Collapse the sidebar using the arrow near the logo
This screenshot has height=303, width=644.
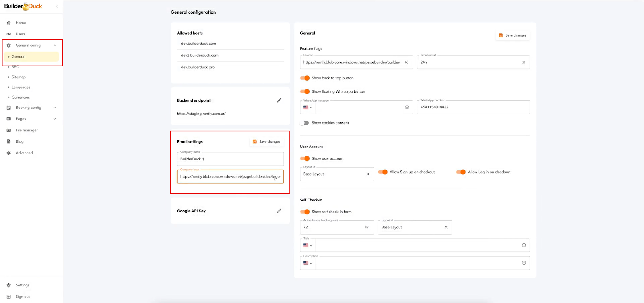pyautogui.click(x=57, y=6)
